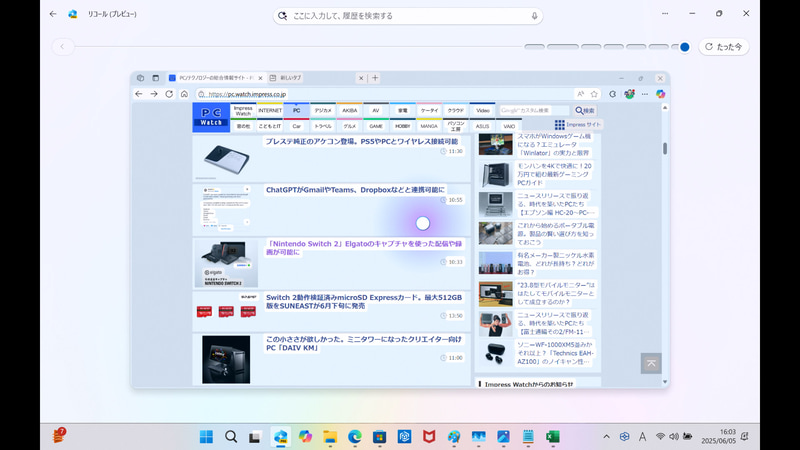Click the たった今 refresh button

[x=723, y=47]
